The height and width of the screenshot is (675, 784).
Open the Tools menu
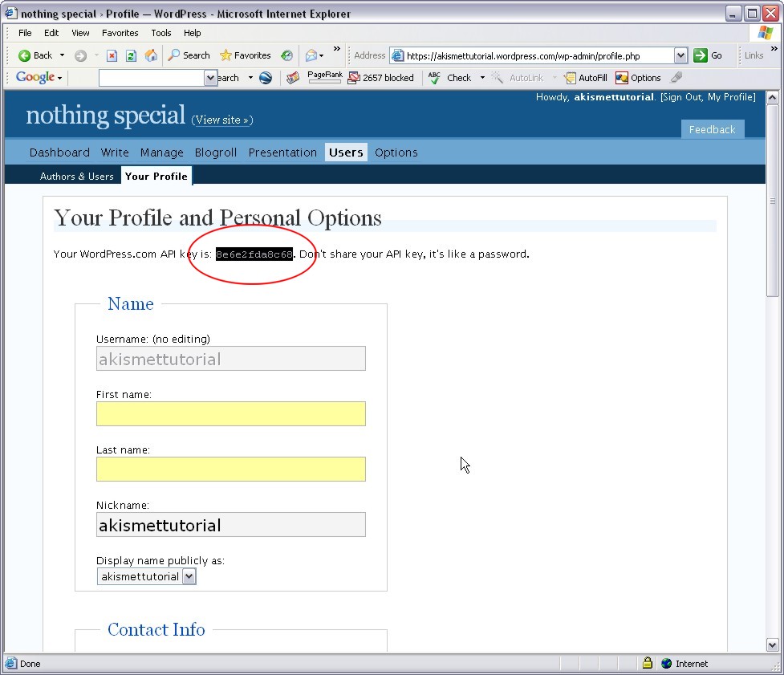pyautogui.click(x=161, y=33)
